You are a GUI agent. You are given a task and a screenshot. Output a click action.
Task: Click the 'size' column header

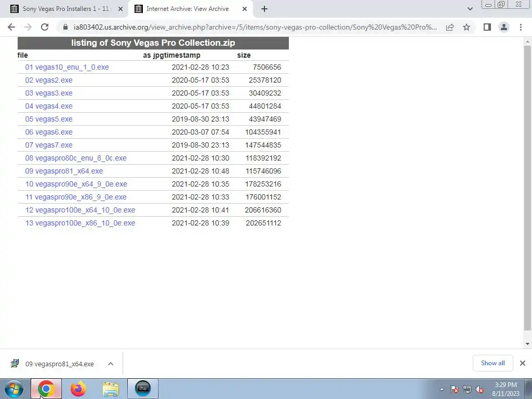[x=244, y=55]
